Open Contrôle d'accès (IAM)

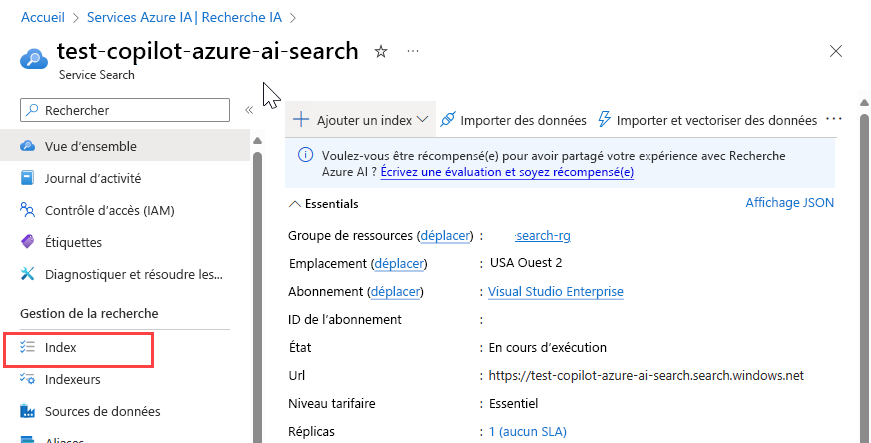[109, 210]
